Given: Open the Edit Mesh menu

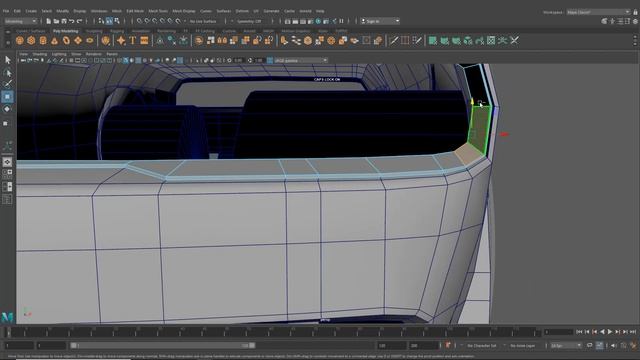Looking at the screenshot, I should (135, 11).
